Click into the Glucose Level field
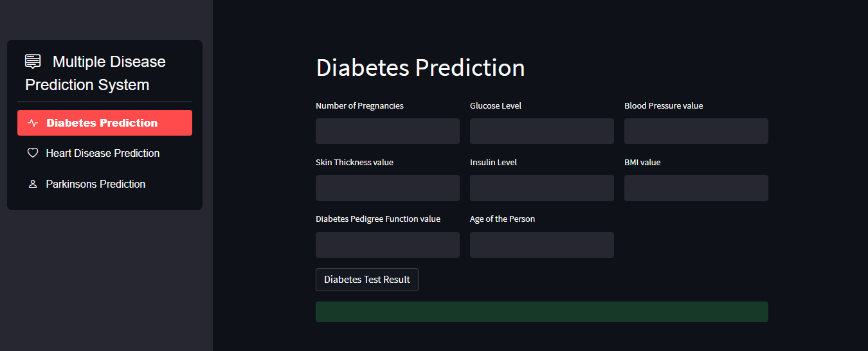 point(542,131)
